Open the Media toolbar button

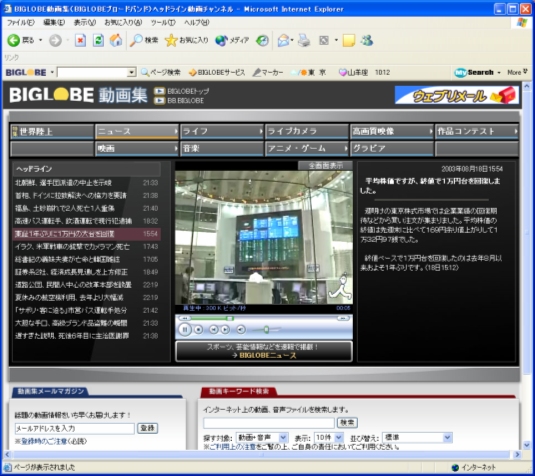tap(232, 40)
